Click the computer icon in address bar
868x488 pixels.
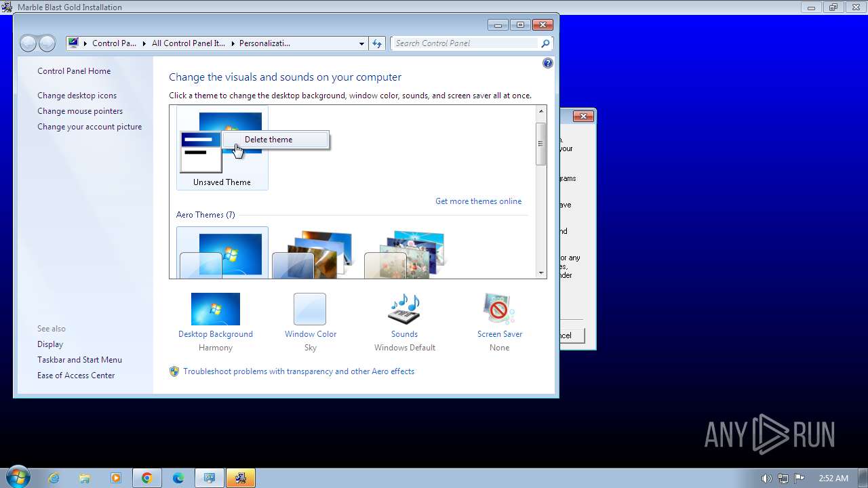click(x=73, y=43)
